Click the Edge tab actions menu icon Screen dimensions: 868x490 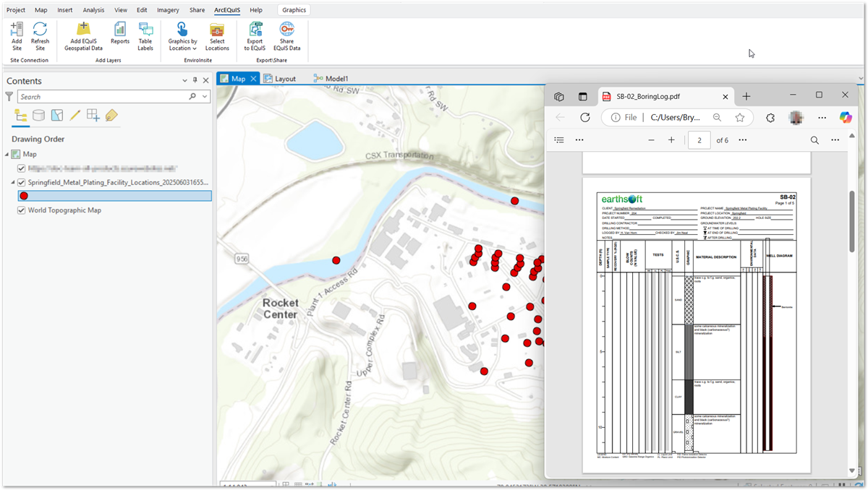pyautogui.click(x=582, y=96)
